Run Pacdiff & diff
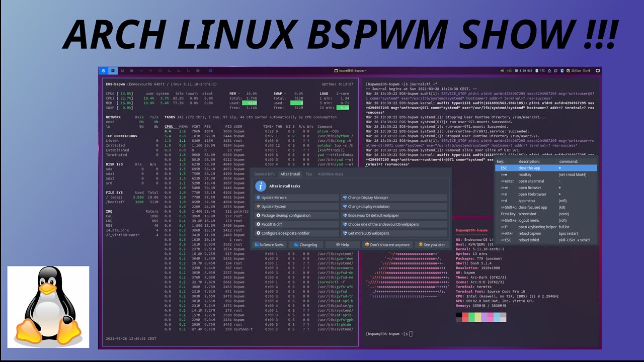Screen dimensions: 644x362 point(296,224)
